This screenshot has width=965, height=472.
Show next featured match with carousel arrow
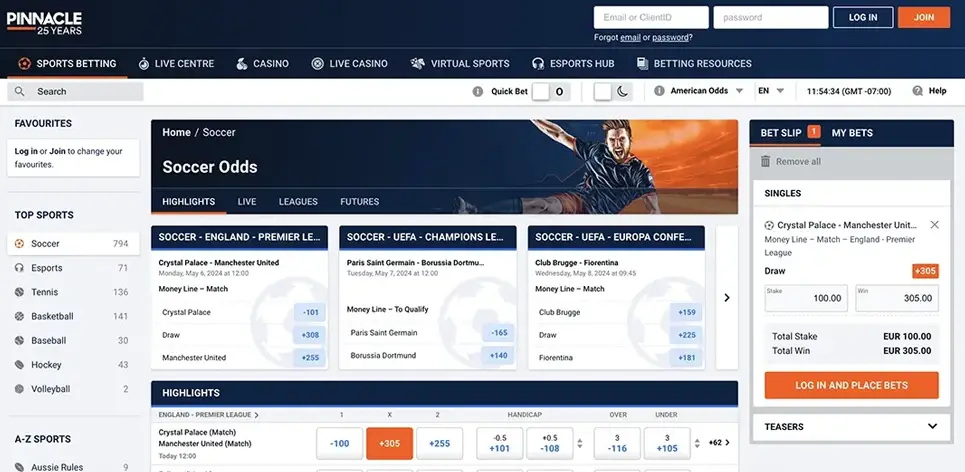click(727, 297)
